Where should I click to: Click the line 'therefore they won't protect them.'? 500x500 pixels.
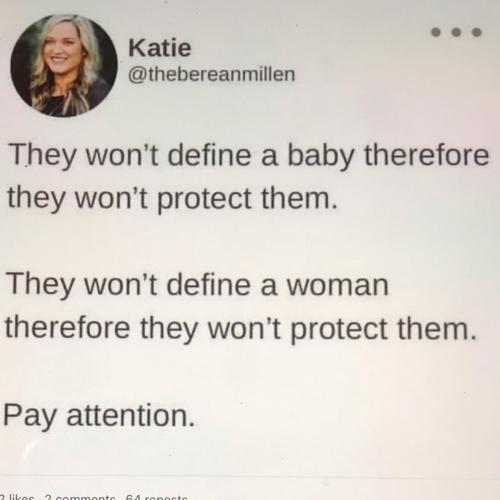(x=241, y=329)
